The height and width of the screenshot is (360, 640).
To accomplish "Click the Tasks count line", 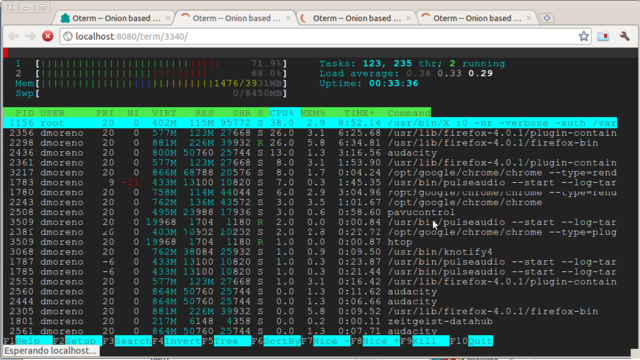I will (412, 64).
